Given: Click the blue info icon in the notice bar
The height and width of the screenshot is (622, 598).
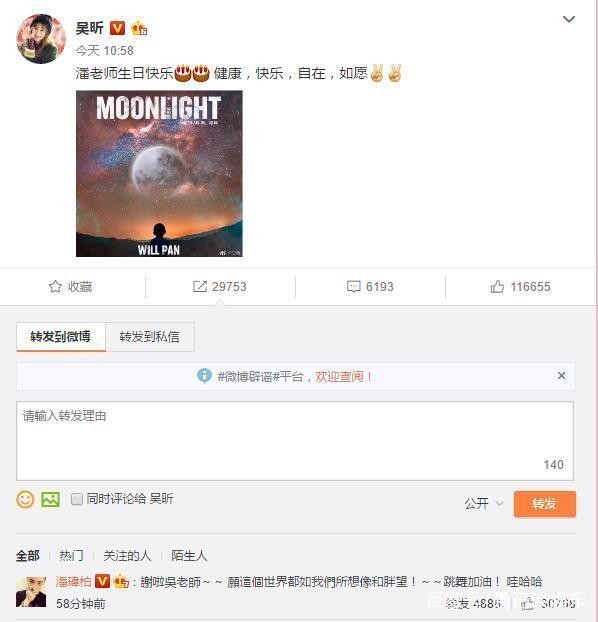Looking at the screenshot, I should [204, 376].
